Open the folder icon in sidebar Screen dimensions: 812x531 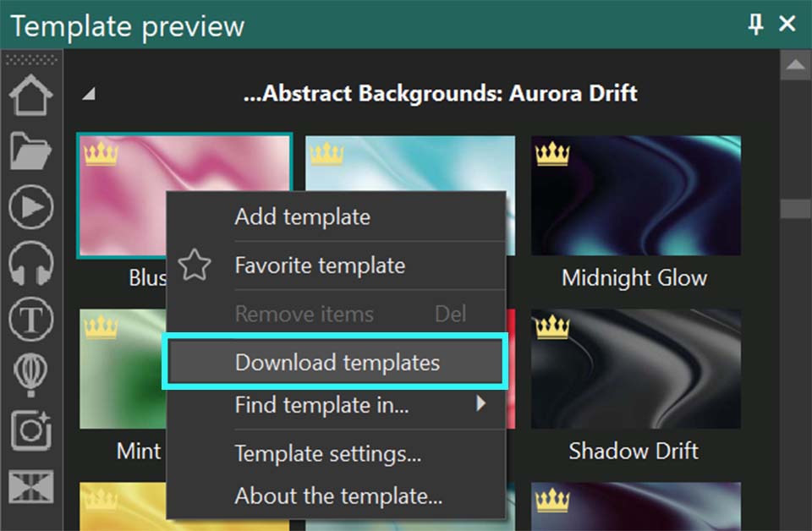tap(31, 151)
